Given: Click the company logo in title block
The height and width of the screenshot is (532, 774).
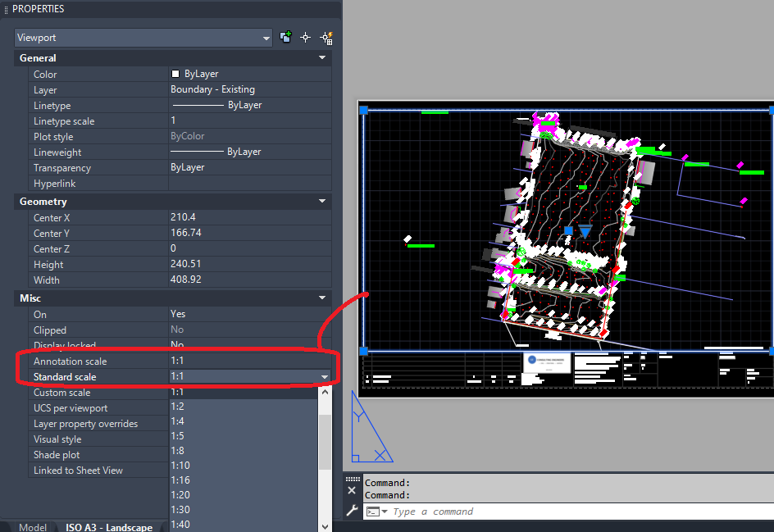Looking at the screenshot, I should coord(547,362).
